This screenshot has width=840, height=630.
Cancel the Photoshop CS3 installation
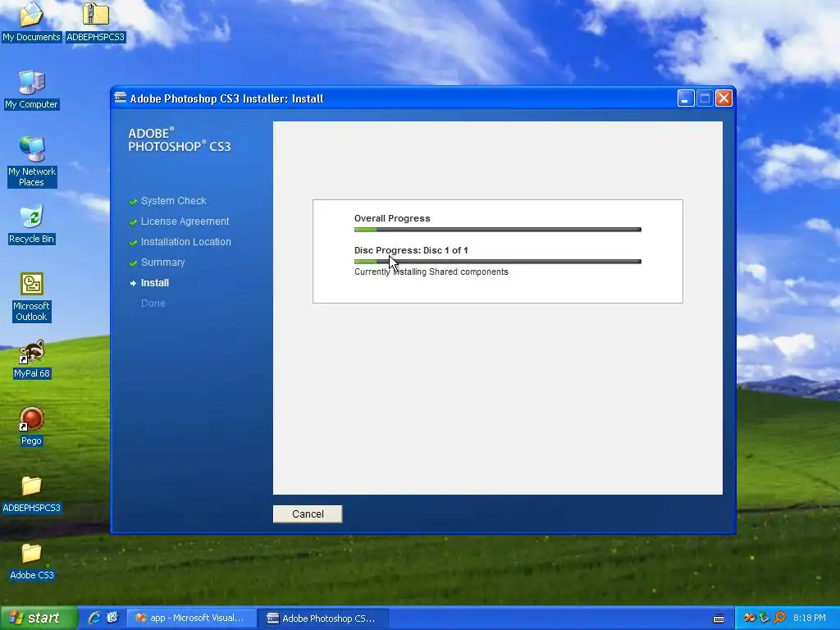(x=308, y=514)
